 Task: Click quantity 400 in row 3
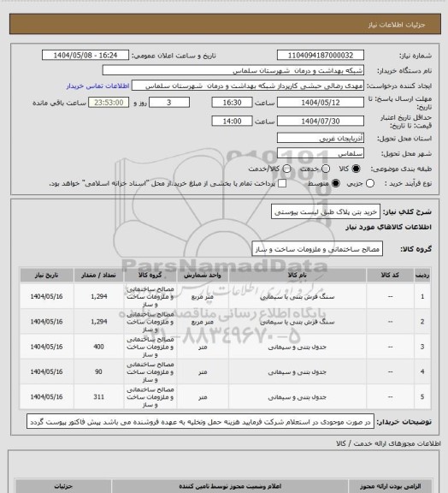pos(98,347)
